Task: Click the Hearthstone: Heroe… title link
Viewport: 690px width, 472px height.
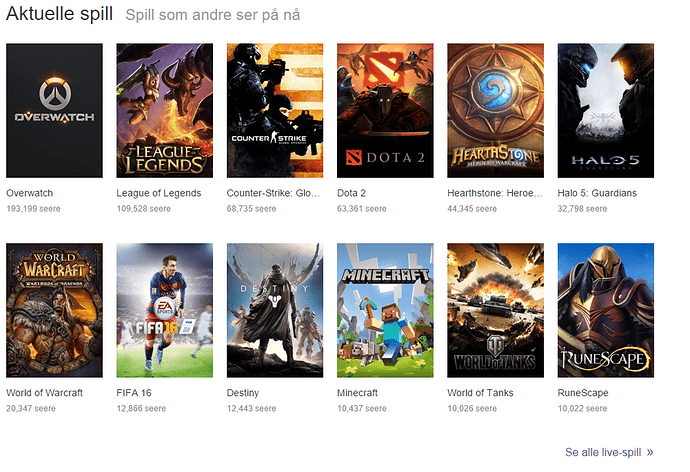Action: pyautogui.click(x=495, y=193)
